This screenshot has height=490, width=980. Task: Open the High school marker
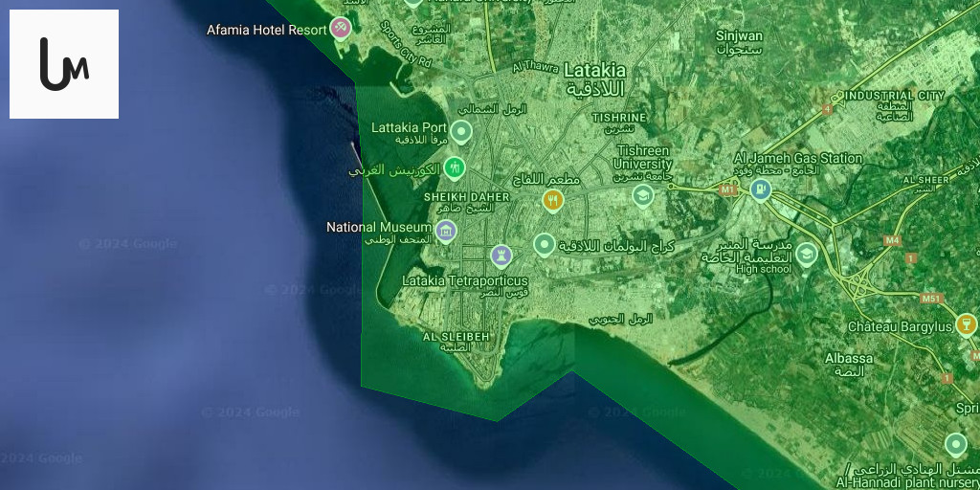pos(806,253)
